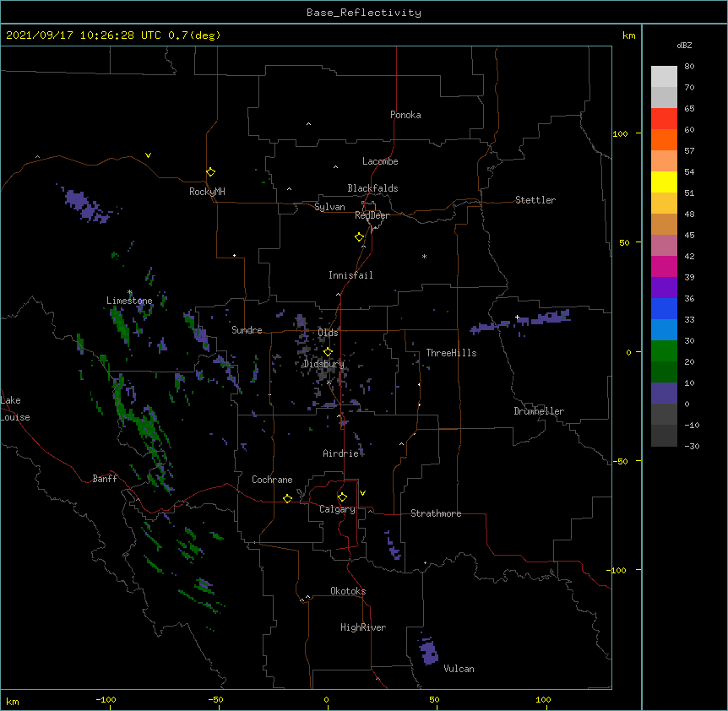The width and height of the screenshot is (728, 711).
Task: Select the dusty pink 45-42 dBZ swatch
Action: pyautogui.click(x=664, y=246)
